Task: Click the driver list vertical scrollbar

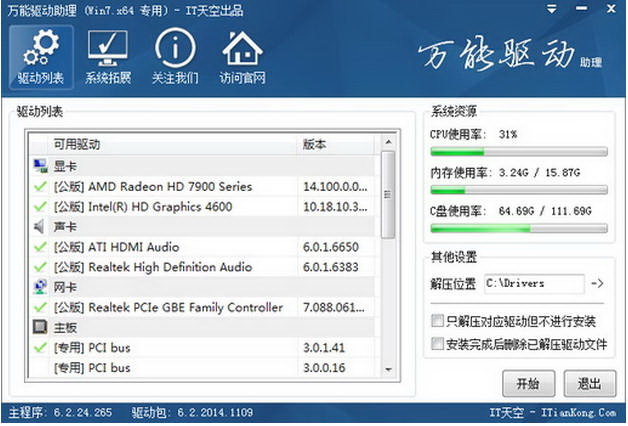Action: pyautogui.click(x=389, y=200)
